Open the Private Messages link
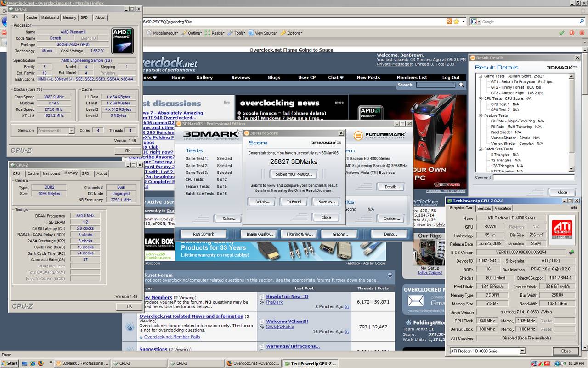Screen dimensions: 588x368 (x=394, y=64)
